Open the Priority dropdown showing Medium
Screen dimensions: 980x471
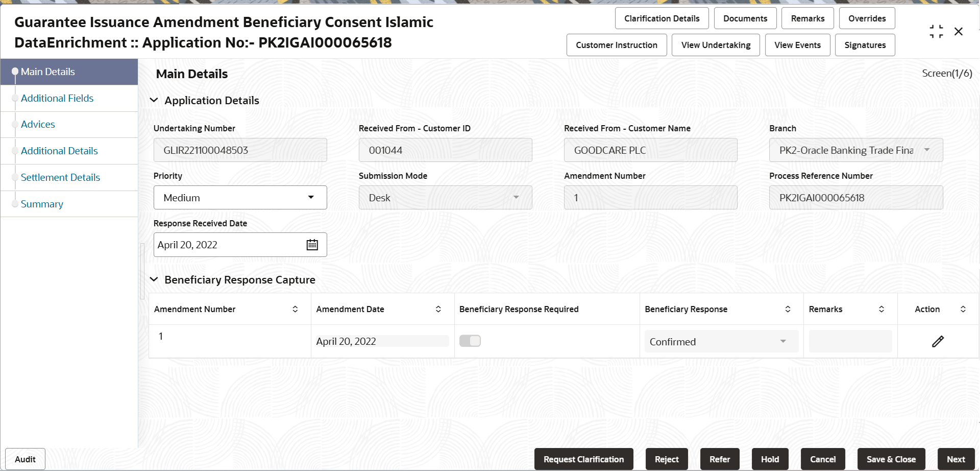(x=240, y=198)
